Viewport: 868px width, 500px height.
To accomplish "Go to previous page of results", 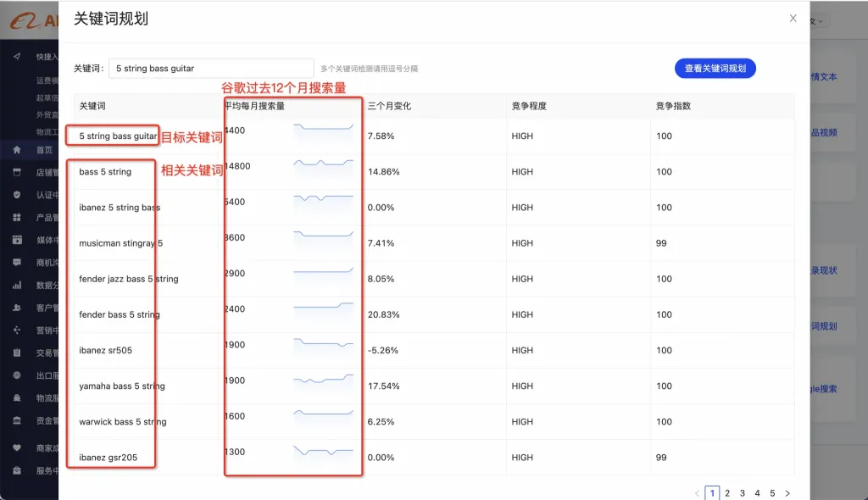I will pyautogui.click(x=697, y=493).
